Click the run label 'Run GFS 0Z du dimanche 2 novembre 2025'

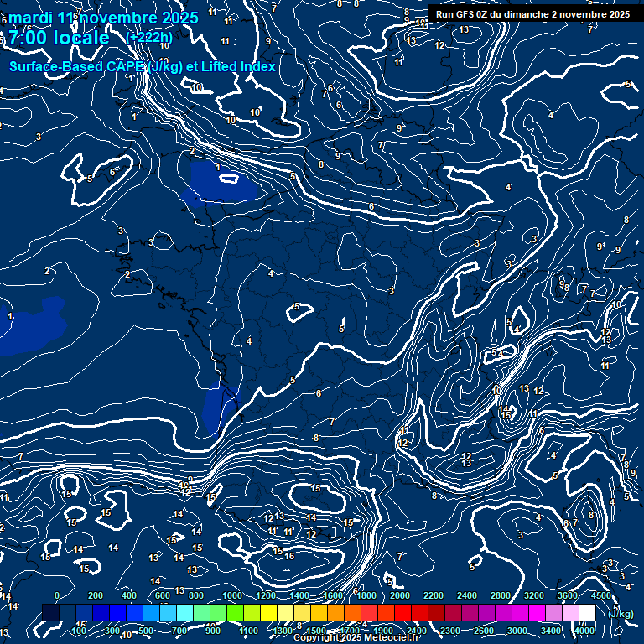[x=532, y=14]
